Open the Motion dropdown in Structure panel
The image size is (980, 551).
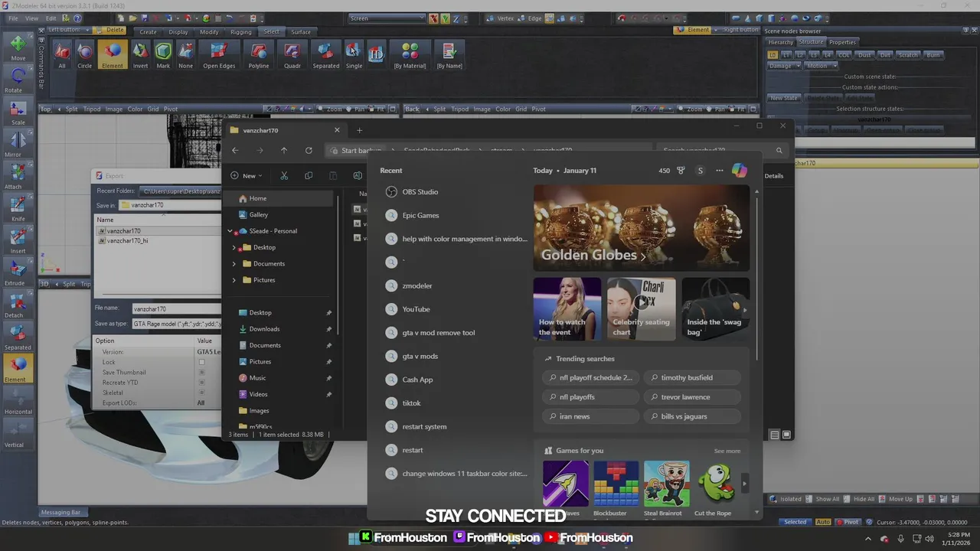pyautogui.click(x=820, y=66)
